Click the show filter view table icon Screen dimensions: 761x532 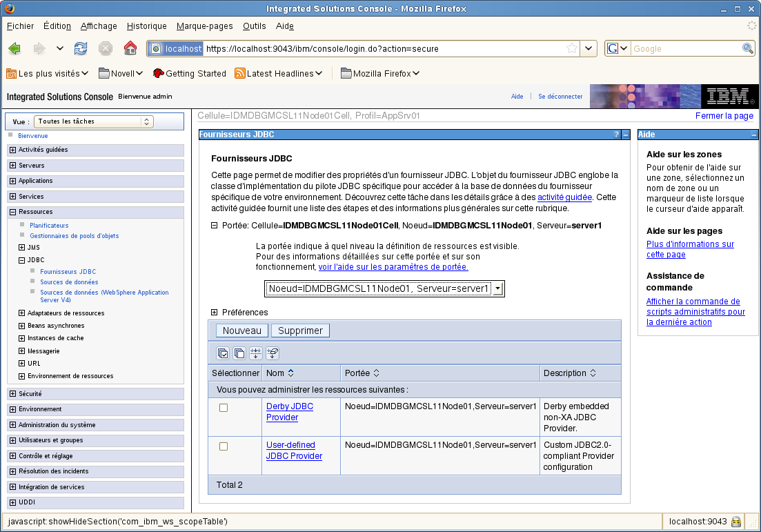(x=256, y=353)
